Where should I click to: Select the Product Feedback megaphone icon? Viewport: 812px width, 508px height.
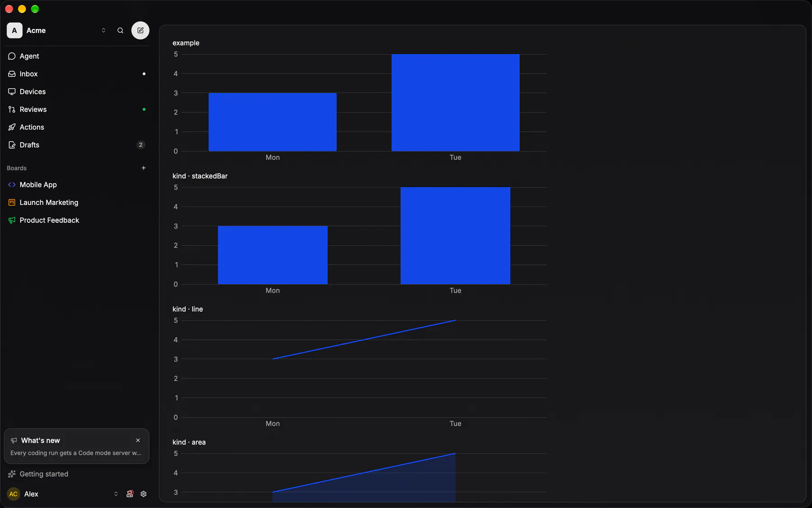tap(12, 221)
